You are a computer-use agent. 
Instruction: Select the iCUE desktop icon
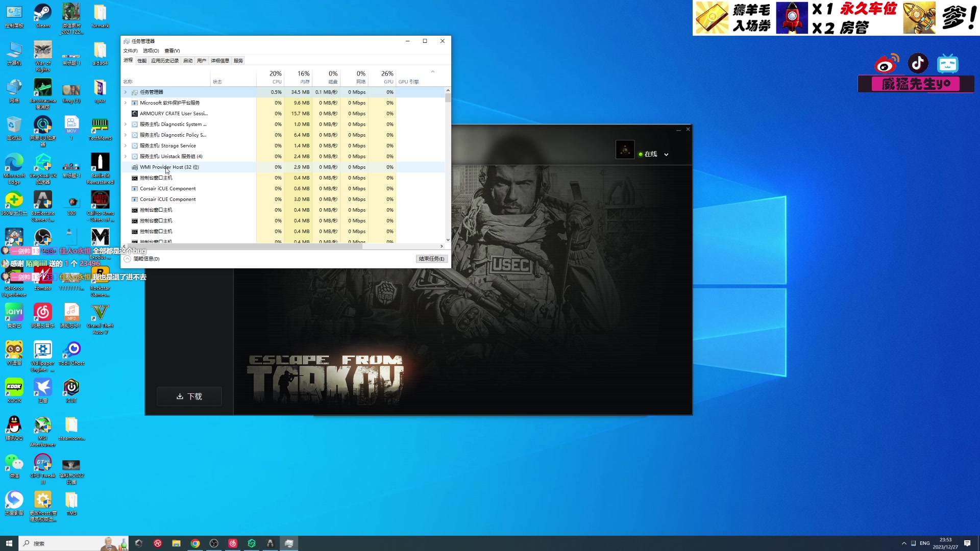pos(71,391)
